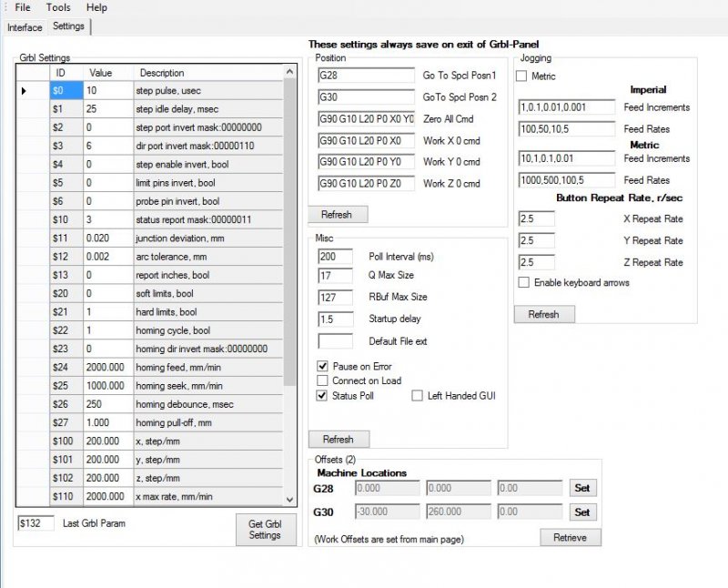Switch to the Interface tab
Viewport: 728px width, 588px height.
[25, 27]
